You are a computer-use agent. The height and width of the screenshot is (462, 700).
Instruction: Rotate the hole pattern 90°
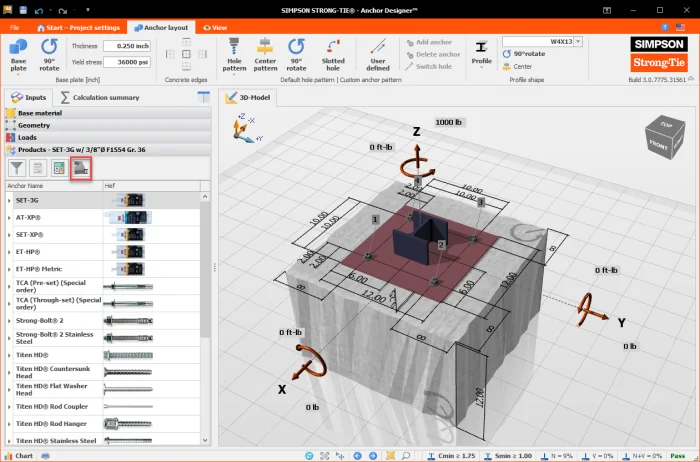[x=296, y=55]
